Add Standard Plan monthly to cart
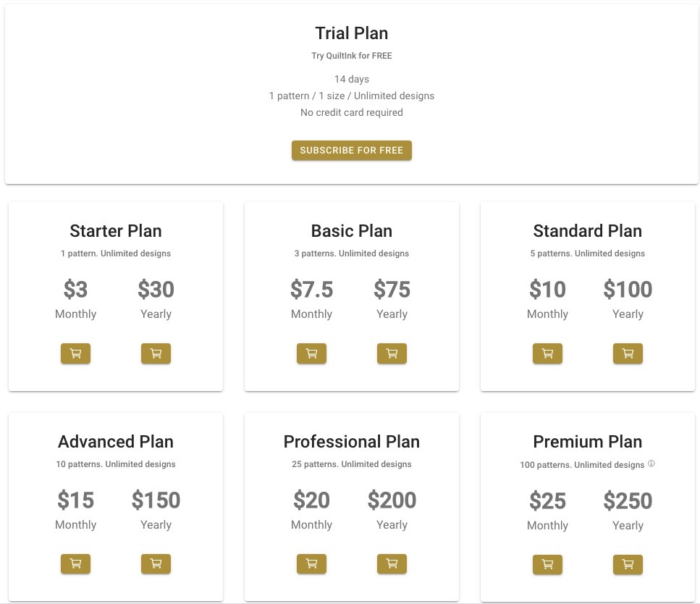Viewport: 700px width, 604px height. 547,353
